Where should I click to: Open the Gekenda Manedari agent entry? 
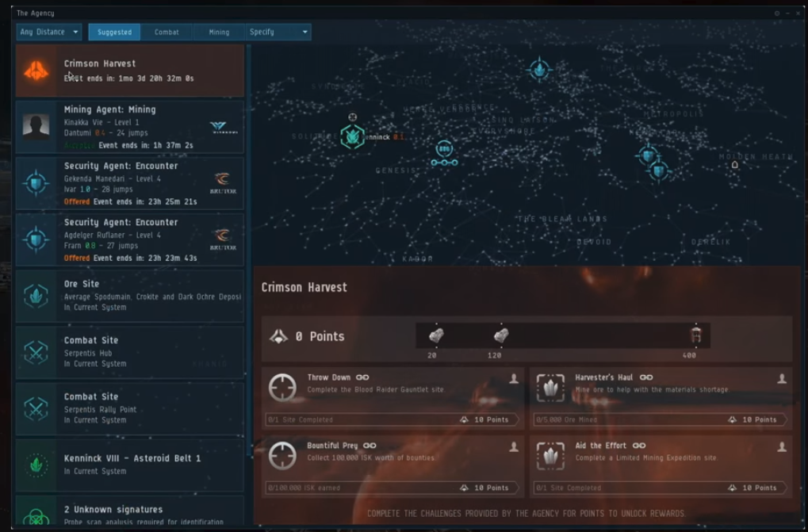[129, 183]
